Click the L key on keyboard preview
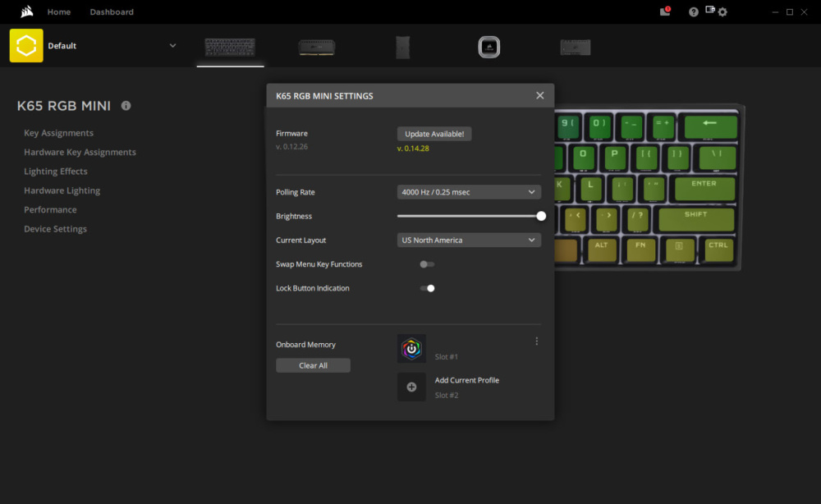Image resolution: width=821 pixels, height=504 pixels. [590, 188]
